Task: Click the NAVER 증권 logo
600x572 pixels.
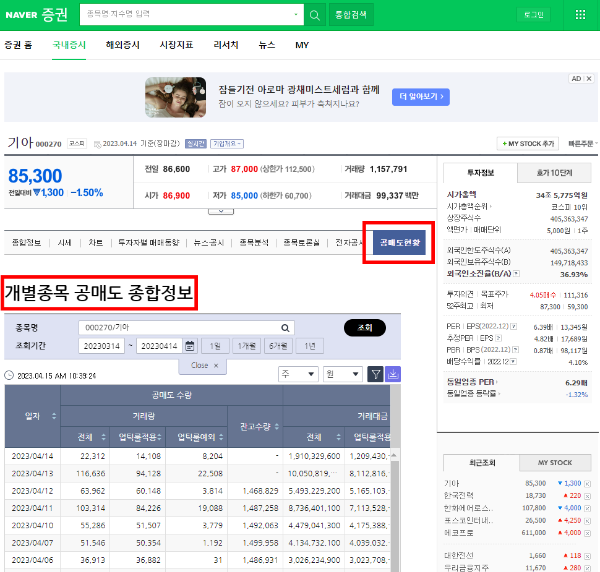Action: [x=37, y=15]
